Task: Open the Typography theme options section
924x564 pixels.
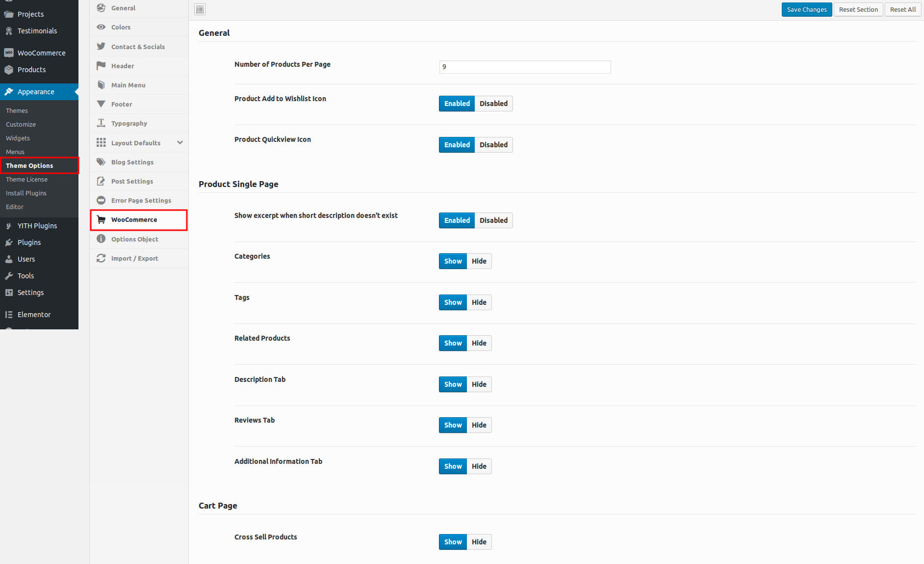Action: coord(139,123)
